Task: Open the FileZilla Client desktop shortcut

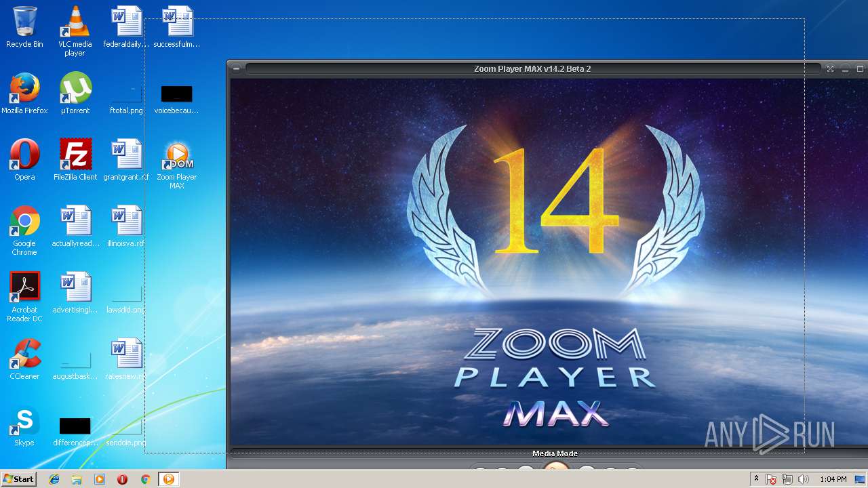Action: point(75,160)
